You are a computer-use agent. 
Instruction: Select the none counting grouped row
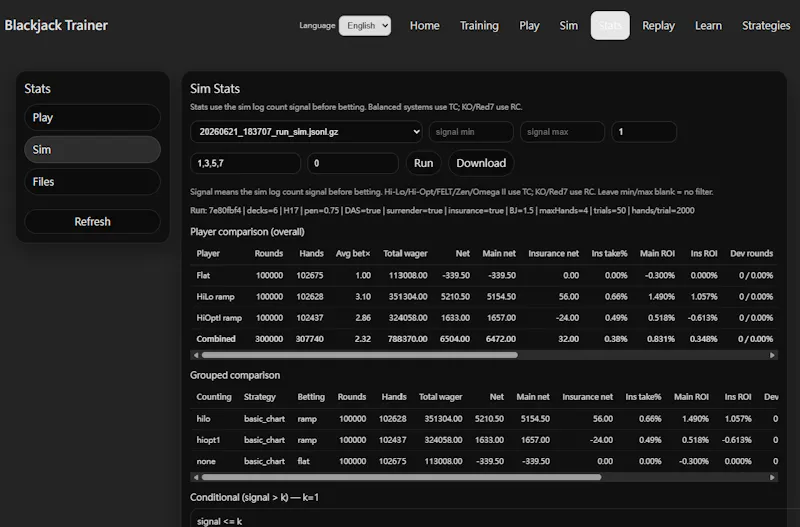(x=484, y=461)
